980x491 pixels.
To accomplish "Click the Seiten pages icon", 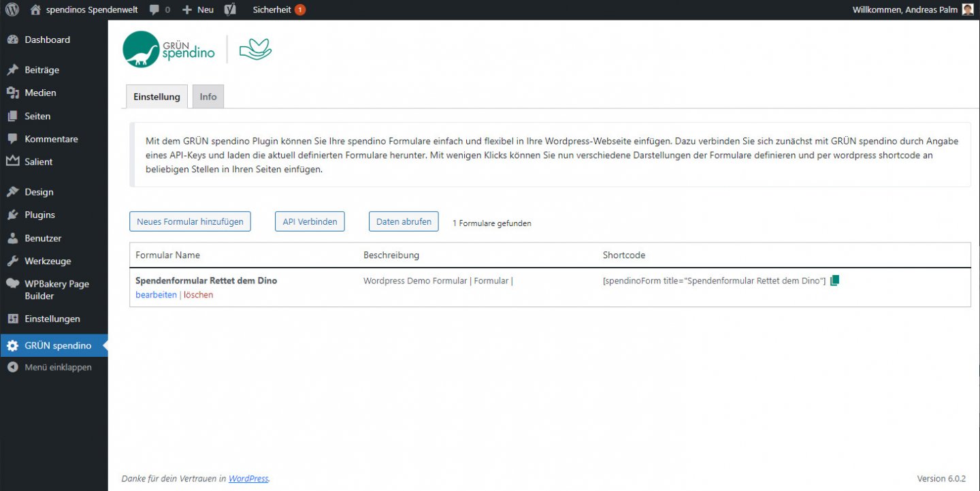I will click(12, 116).
